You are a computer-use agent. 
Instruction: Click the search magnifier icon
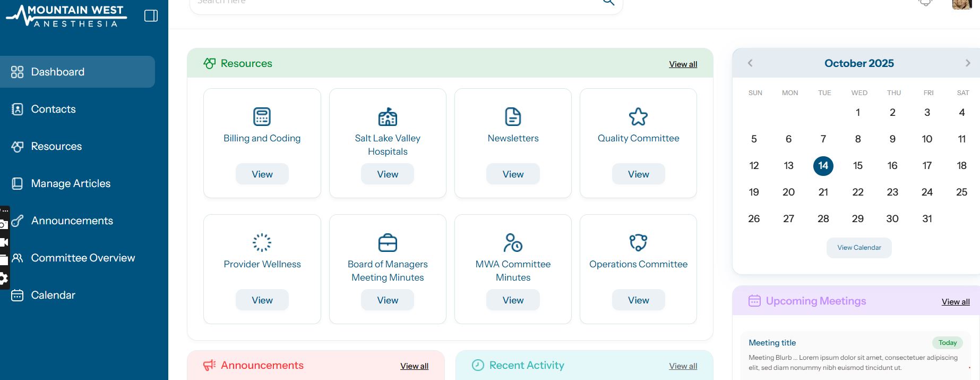pos(608,3)
